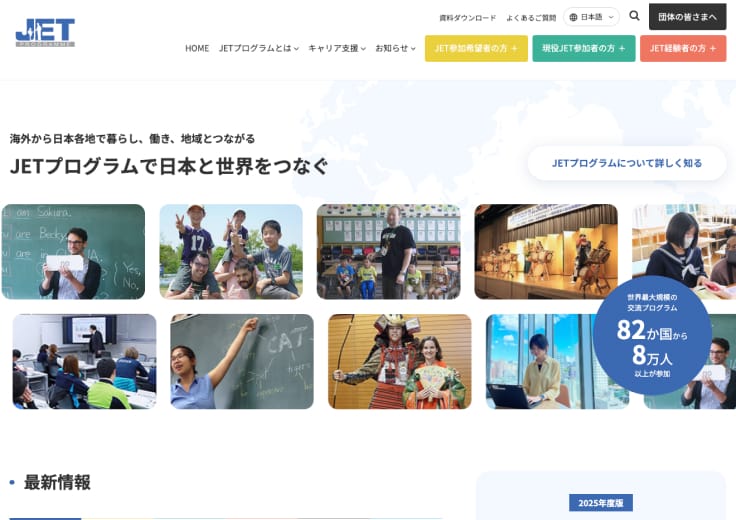Open photo of kids with jersey 17
The height and width of the screenshot is (520, 736).
click(x=231, y=252)
